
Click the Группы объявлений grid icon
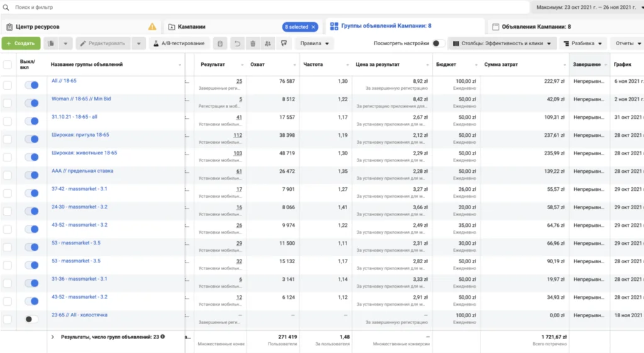pos(335,26)
